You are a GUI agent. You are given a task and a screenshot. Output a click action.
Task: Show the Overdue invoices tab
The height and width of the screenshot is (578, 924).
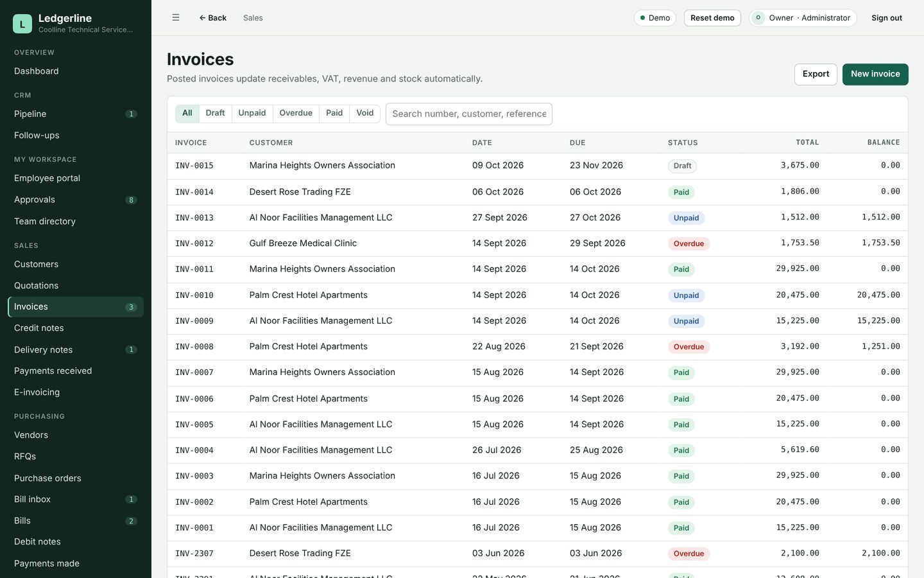coord(296,114)
